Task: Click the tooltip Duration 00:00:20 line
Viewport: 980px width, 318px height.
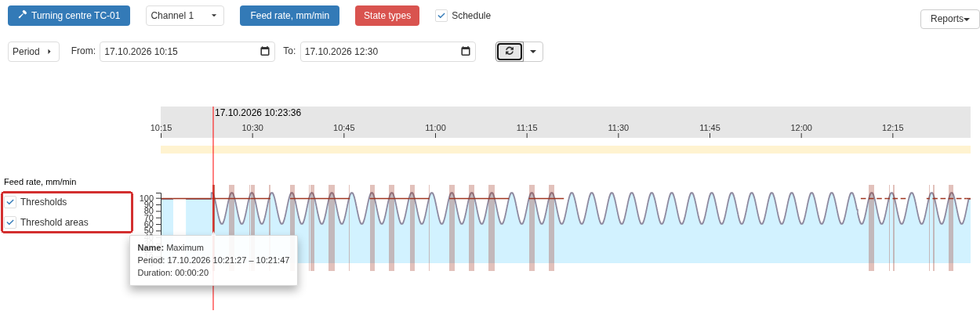Action: pyautogui.click(x=173, y=273)
